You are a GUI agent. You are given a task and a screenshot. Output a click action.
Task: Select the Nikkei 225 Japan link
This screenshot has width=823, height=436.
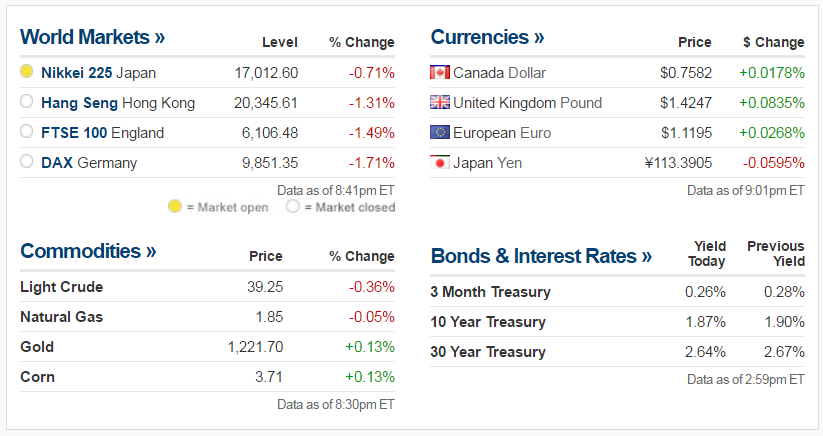(98, 72)
